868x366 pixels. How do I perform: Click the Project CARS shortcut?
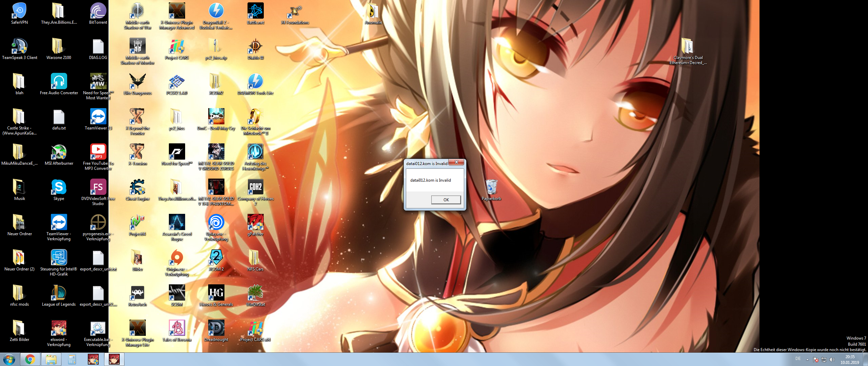(x=177, y=49)
